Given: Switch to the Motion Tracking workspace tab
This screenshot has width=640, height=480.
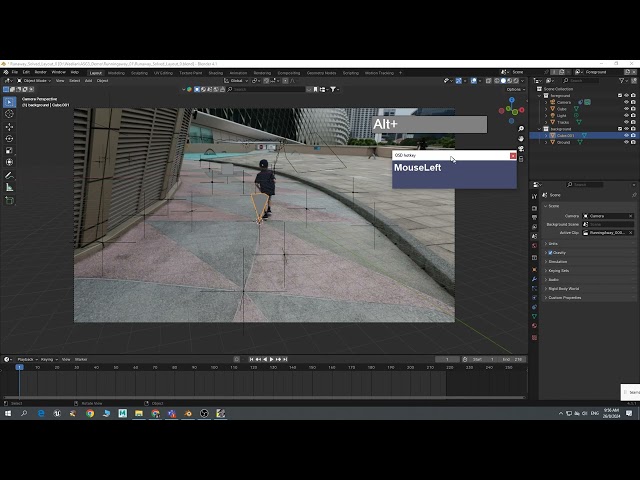Looking at the screenshot, I should click(379, 73).
